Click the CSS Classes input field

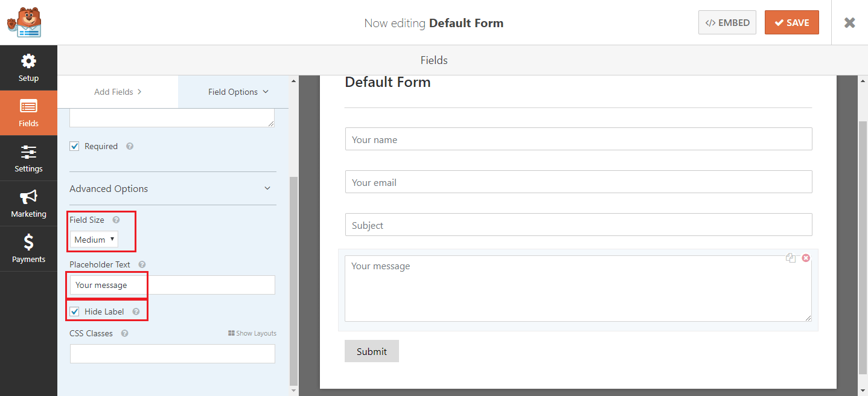click(173, 354)
